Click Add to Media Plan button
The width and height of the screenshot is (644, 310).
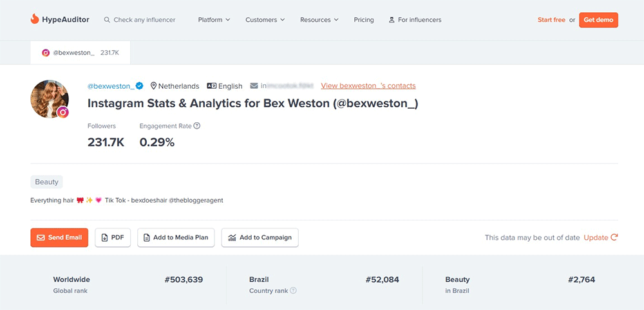click(x=176, y=237)
